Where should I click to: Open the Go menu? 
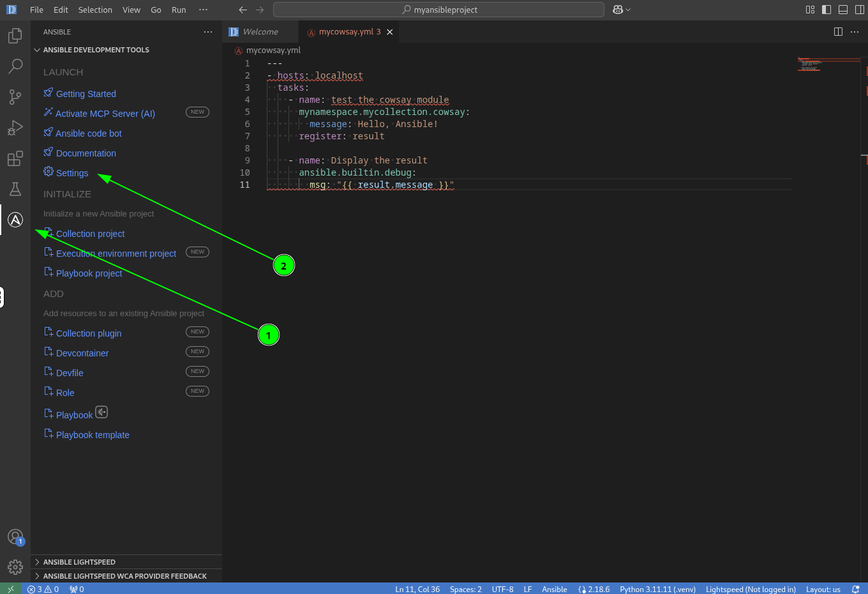[x=156, y=10]
